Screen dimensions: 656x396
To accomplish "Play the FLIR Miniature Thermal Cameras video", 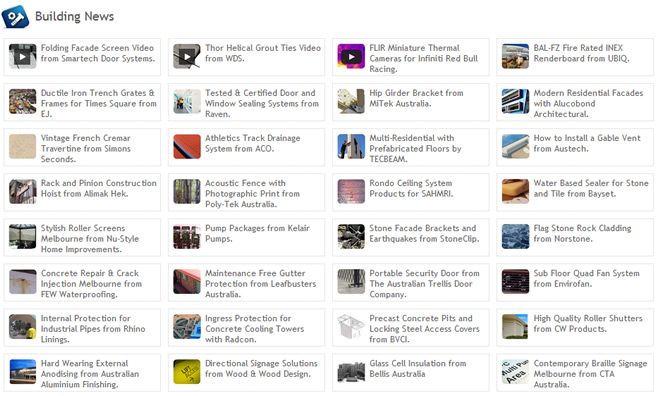I will point(351,56).
